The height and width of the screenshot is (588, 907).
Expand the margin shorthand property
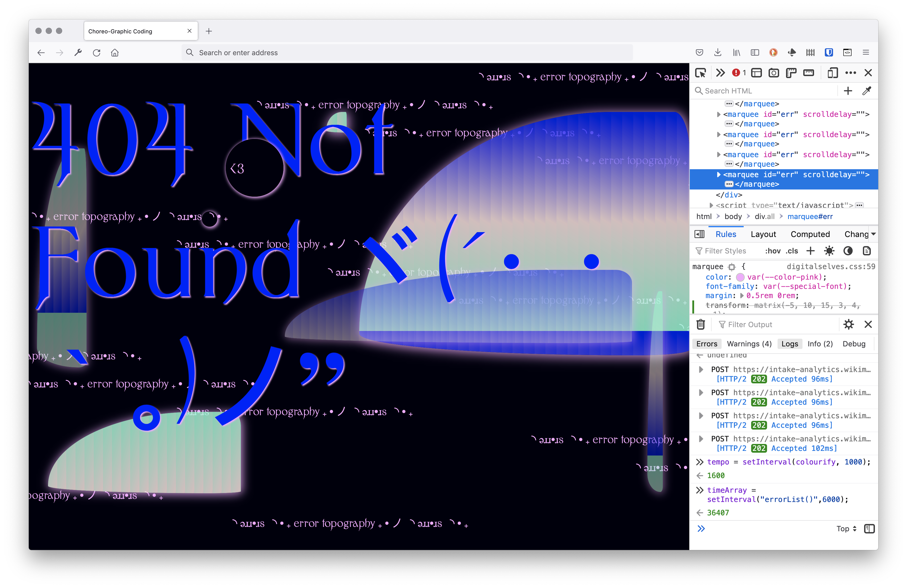[742, 296]
